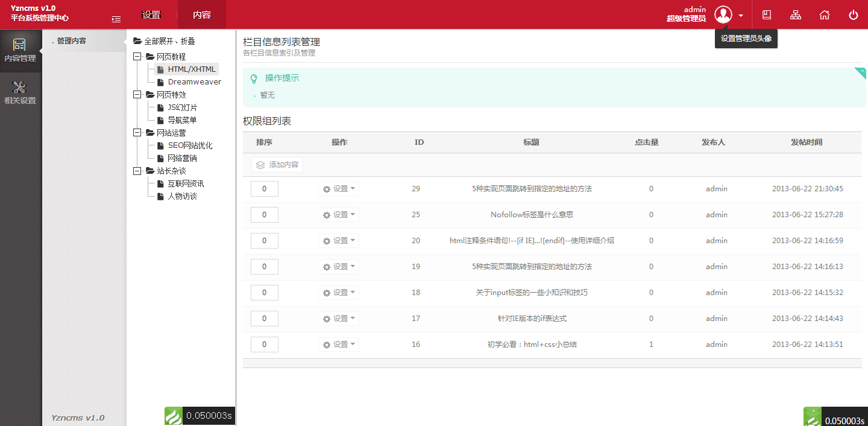
Task: Open 设置 dropdown for article ID 29
Action: click(x=339, y=189)
